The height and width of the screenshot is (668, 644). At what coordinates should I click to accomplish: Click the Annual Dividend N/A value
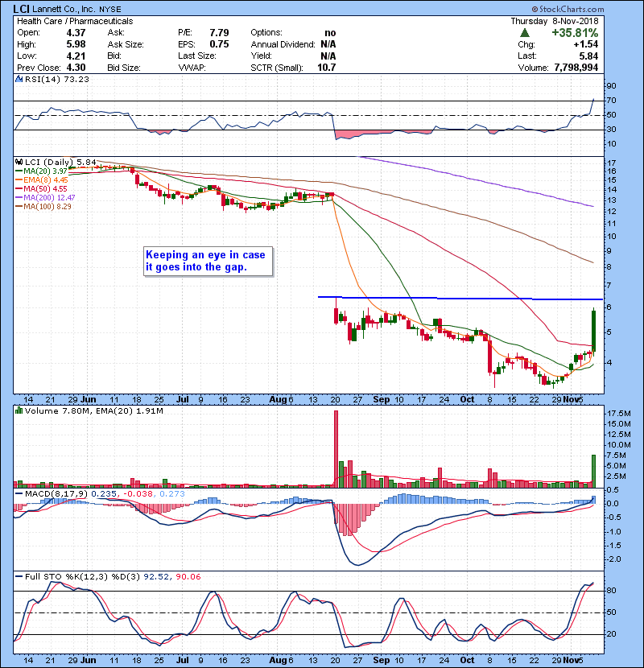tap(328, 44)
